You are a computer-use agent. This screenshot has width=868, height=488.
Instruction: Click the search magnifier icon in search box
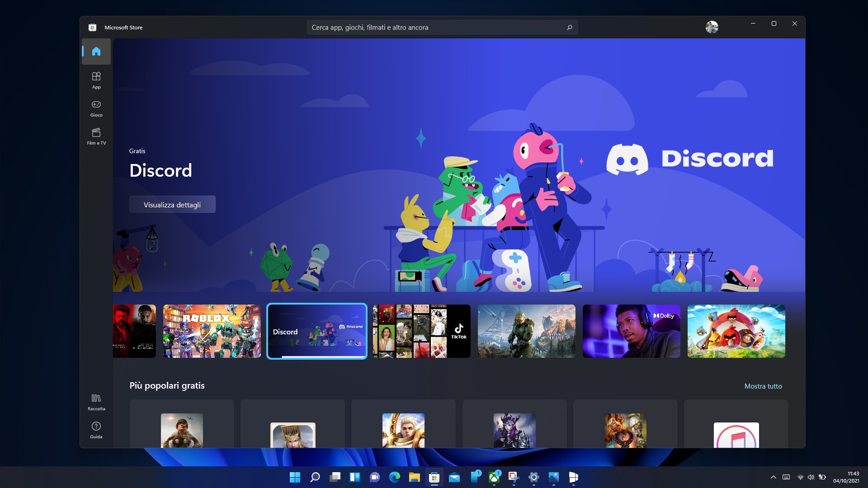tap(570, 28)
